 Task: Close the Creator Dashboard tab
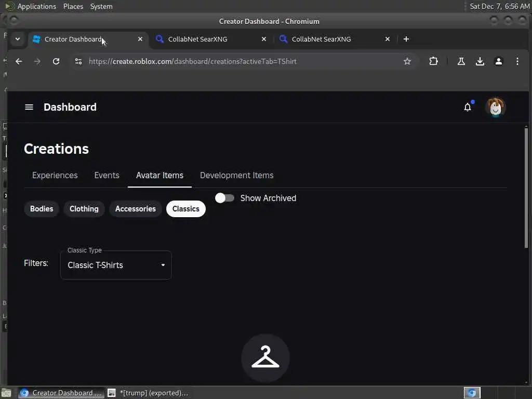pos(140,39)
